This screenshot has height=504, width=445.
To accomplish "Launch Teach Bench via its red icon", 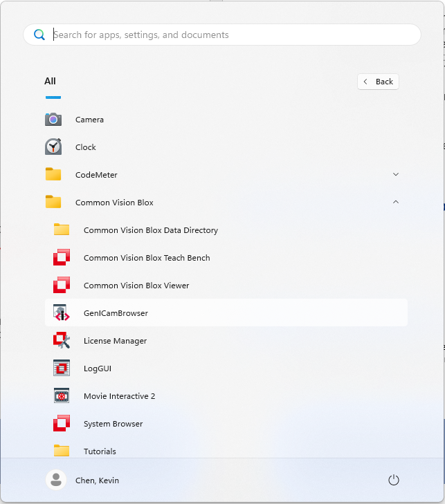I will tap(62, 257).
